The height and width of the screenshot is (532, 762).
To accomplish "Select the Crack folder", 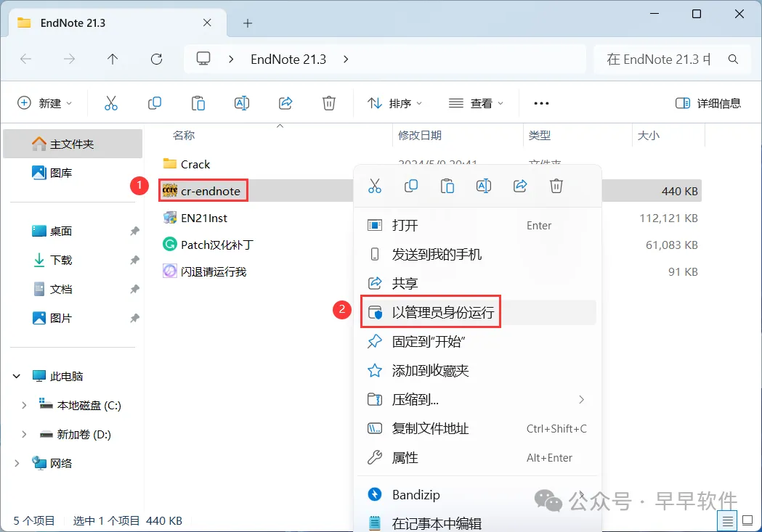I will coord(187,164).
